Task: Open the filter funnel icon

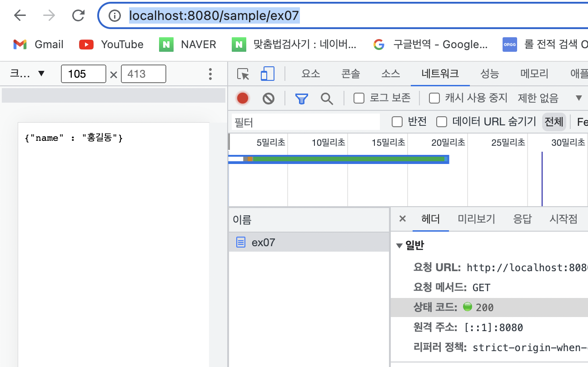Action: click(301, 98)
